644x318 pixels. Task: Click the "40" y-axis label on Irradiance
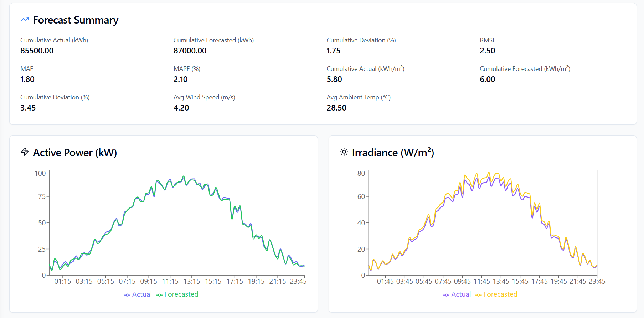[x=361, y=223]
